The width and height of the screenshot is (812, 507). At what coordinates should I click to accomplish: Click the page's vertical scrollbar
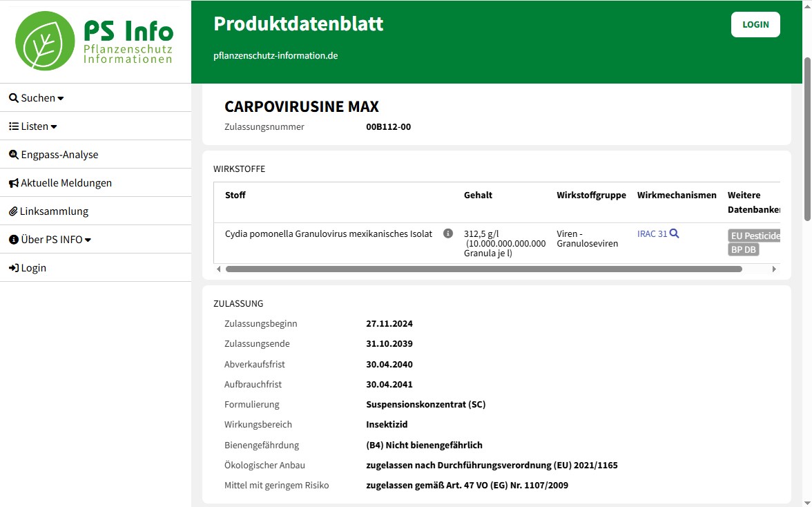[x=807, y=138]
